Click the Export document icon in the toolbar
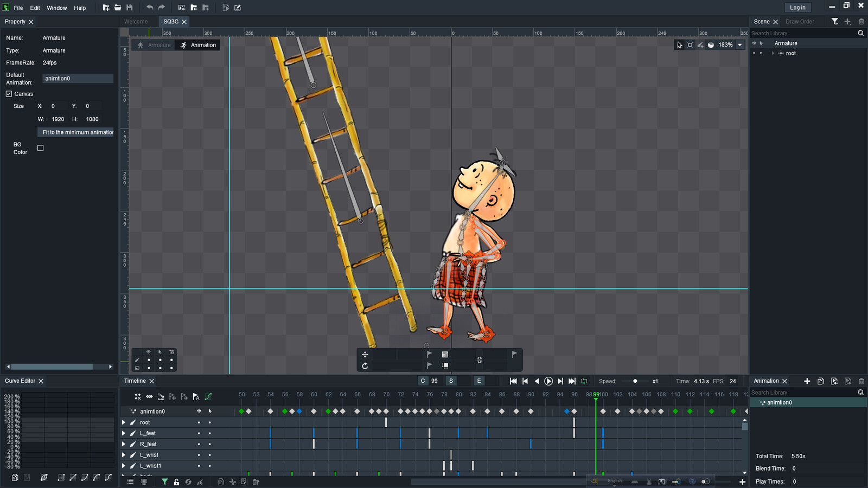 (226, 8)
